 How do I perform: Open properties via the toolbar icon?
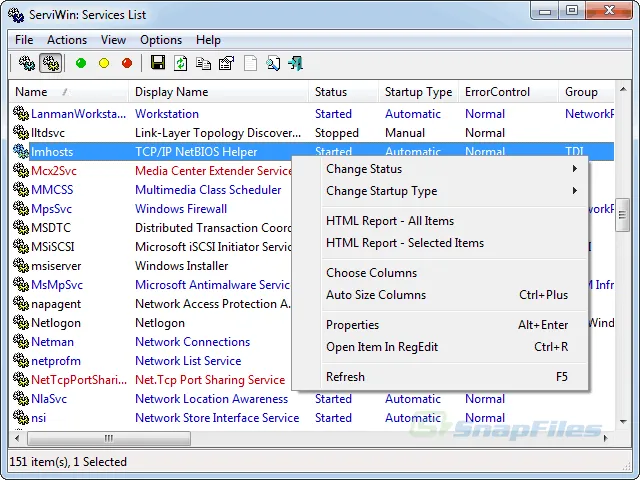[x=227, y=63]
